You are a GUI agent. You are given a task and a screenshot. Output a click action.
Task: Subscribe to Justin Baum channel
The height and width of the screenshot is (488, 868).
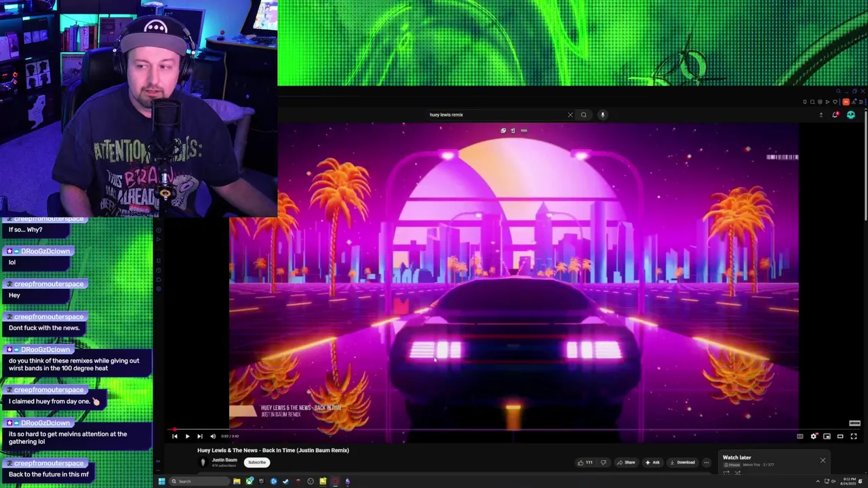tap(257, 462)
